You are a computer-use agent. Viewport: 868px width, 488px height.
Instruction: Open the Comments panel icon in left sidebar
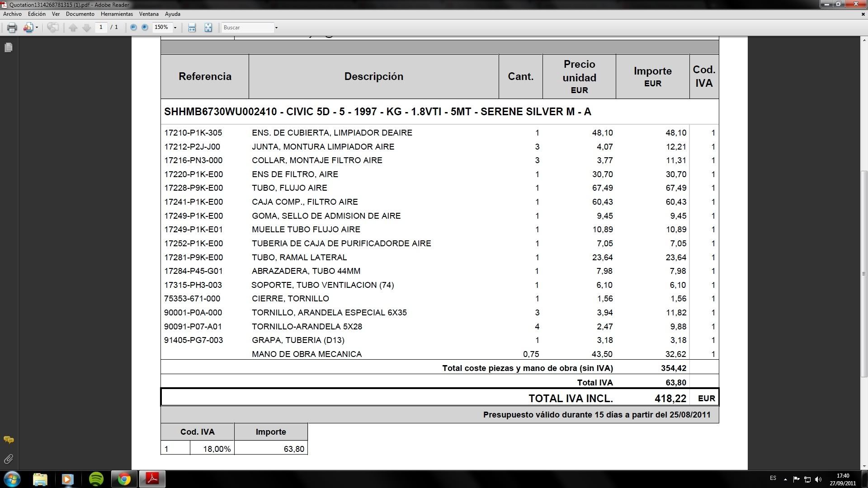9,440
